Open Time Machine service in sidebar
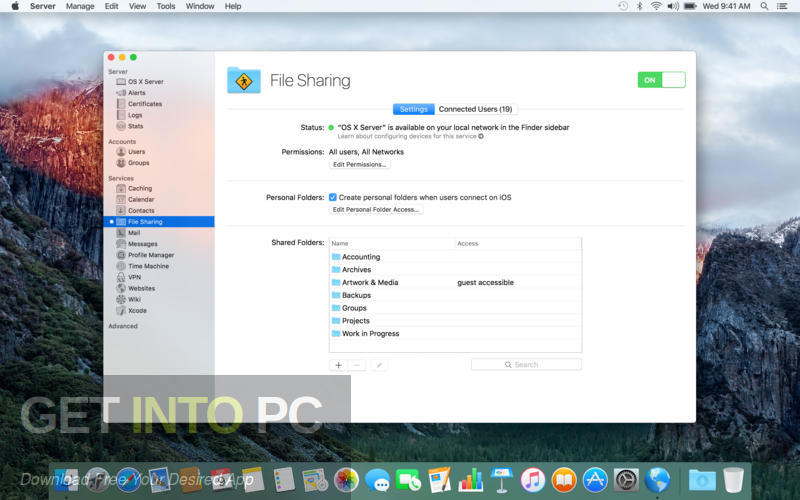This screenshot has width=800, height=500. click(142, 266)
